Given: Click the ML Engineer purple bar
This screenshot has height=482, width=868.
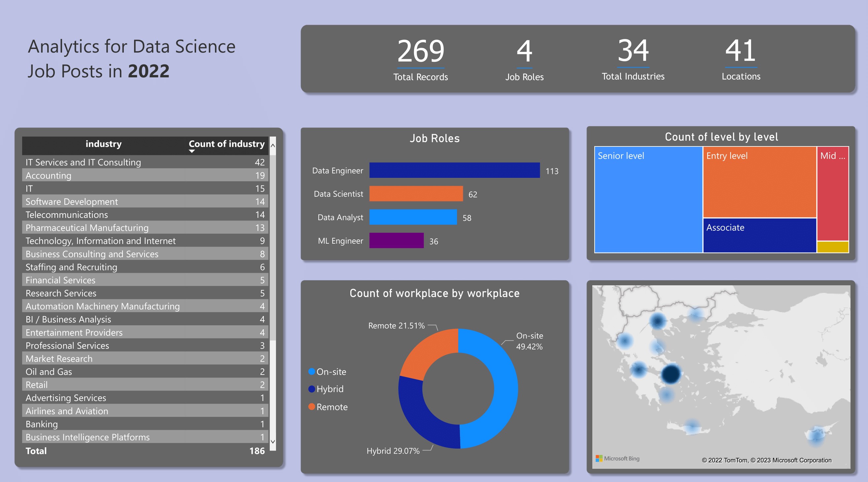Looking at the screenshot, I should [396, 240].
